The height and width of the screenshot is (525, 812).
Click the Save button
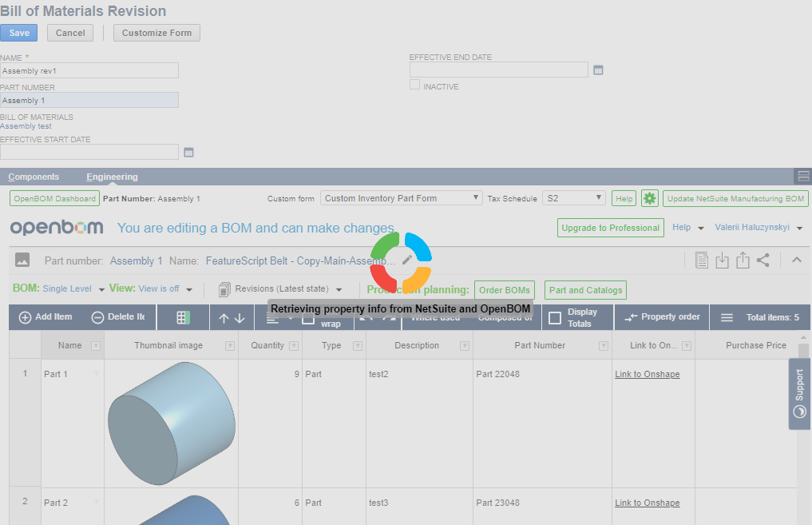click(18, 33)
